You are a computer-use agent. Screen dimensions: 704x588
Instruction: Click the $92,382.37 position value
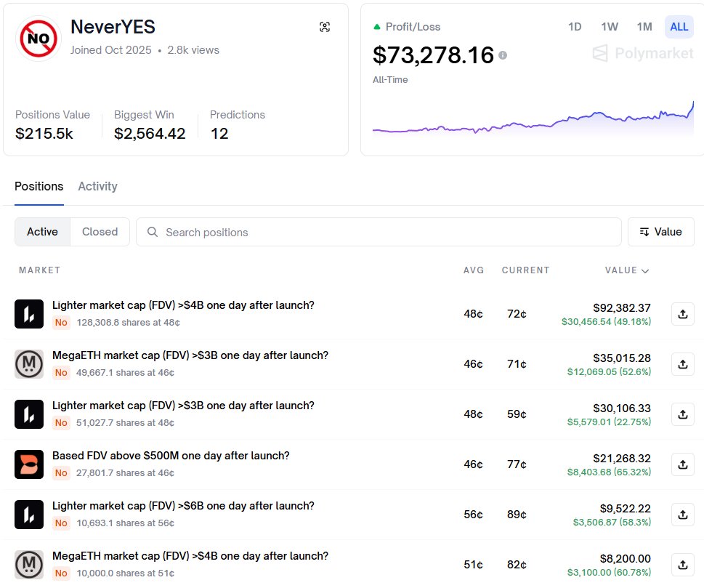pos(622,308)
